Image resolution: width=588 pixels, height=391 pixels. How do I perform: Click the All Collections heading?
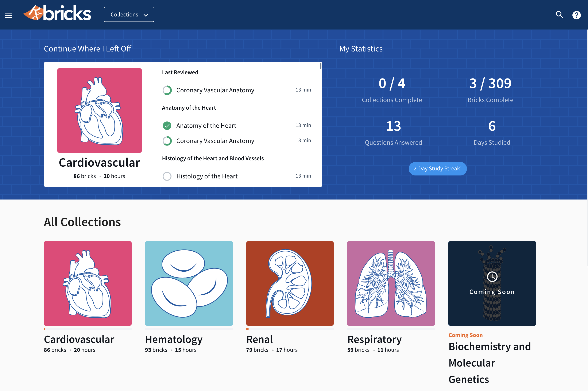82,222
